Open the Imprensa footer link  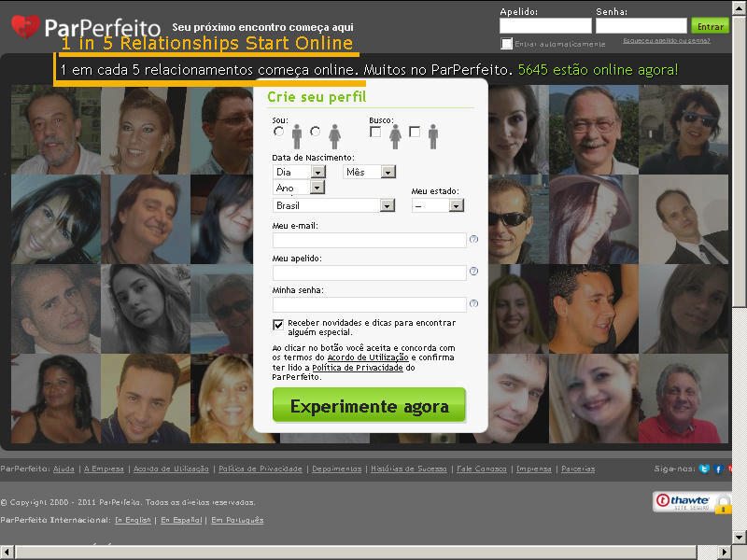pyautogui.click(x=533, y=469)
